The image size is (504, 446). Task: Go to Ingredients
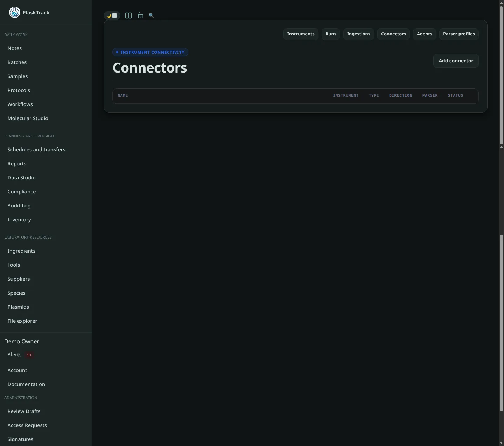tap(46, 251)
